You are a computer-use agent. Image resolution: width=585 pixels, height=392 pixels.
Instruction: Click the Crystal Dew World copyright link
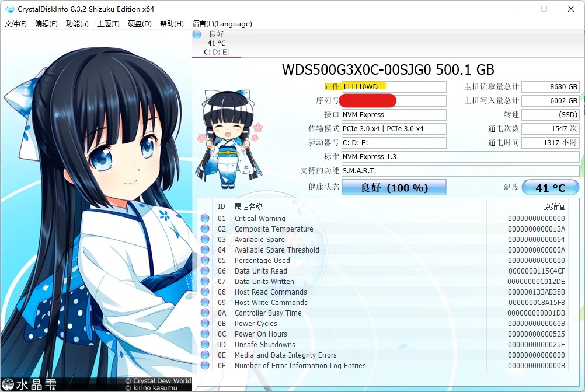pyautogui.click(x=158, y=381)
